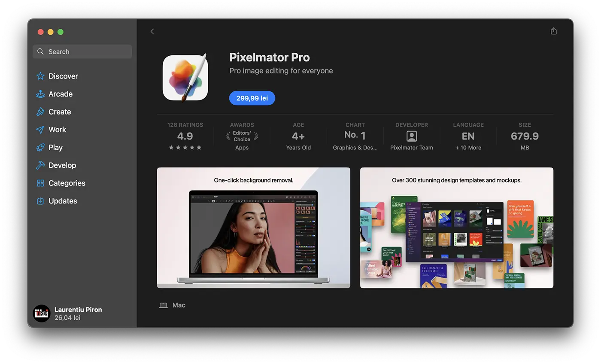Open the Develop section
The width and height of the screenshot is (601, 364).
[x=62, y=165]
